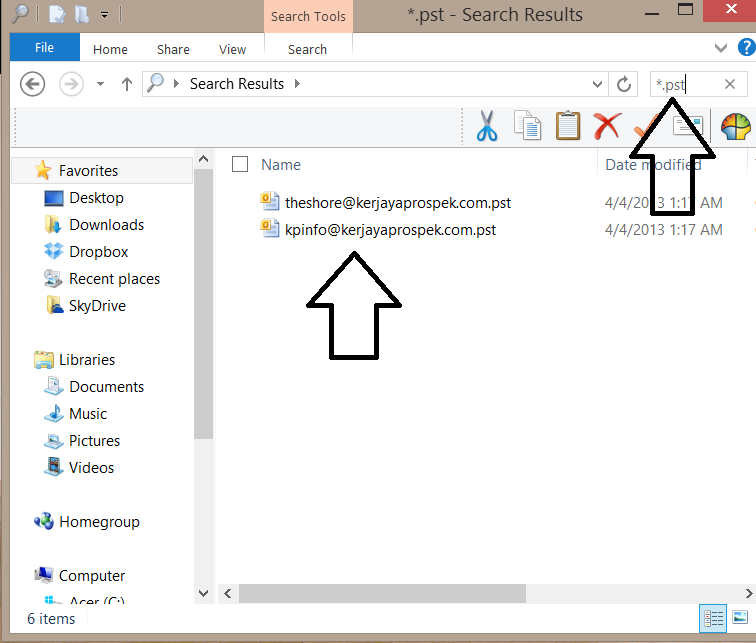Open Dropbox in Favorites
The image size is (756, 643).
(x=98, y=252)
